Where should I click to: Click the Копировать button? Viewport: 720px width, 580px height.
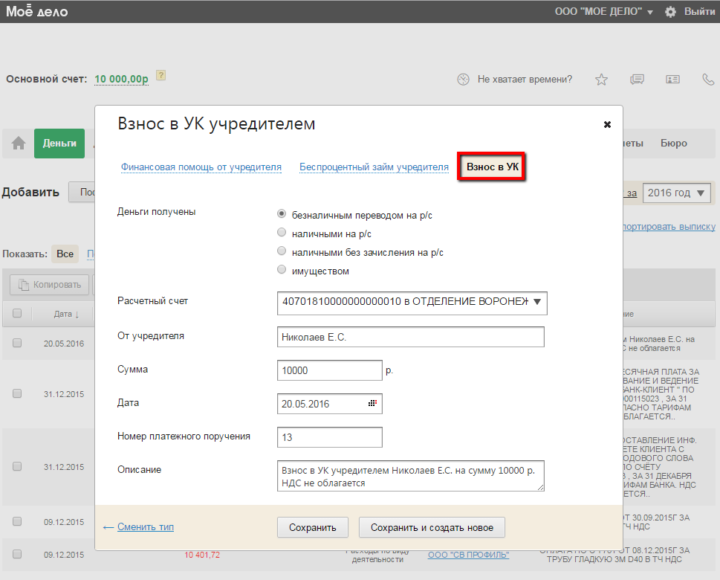[50, 285]
